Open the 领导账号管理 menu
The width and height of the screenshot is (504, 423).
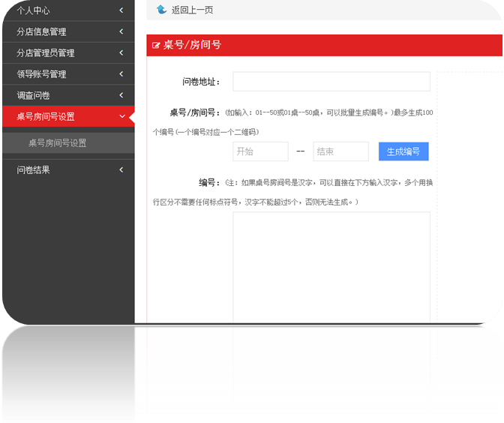click(68, 74)
